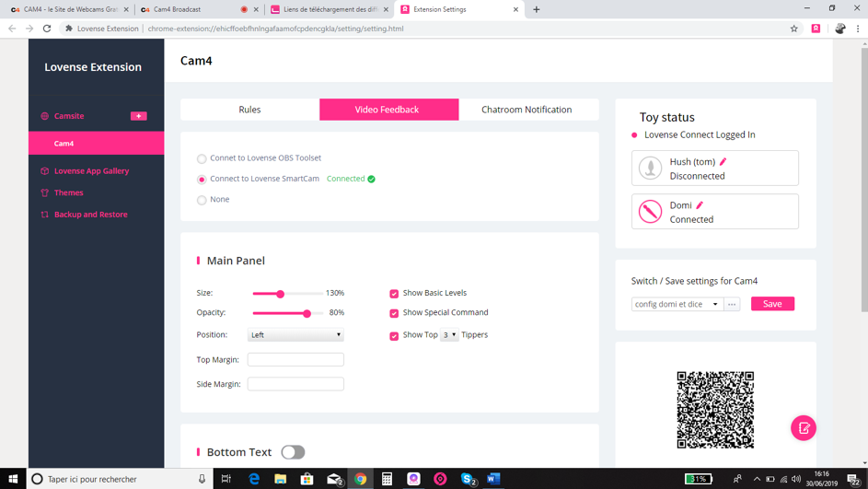Click the plus icon beside Camsite
The width and height of the screenshot is (868, 489).
coord(138,116)
